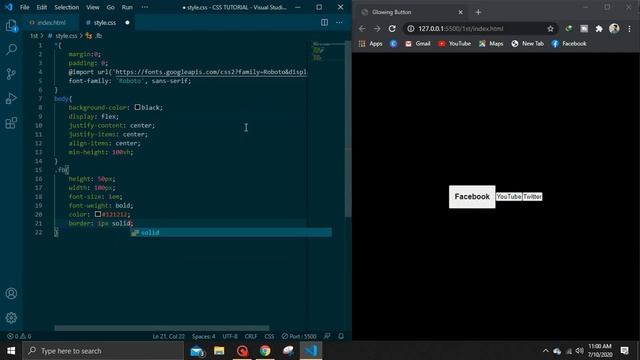This screenshot has width=640, height=360.
Task: Close the unsaved style.css tab dot
Action: coord(127,23)
